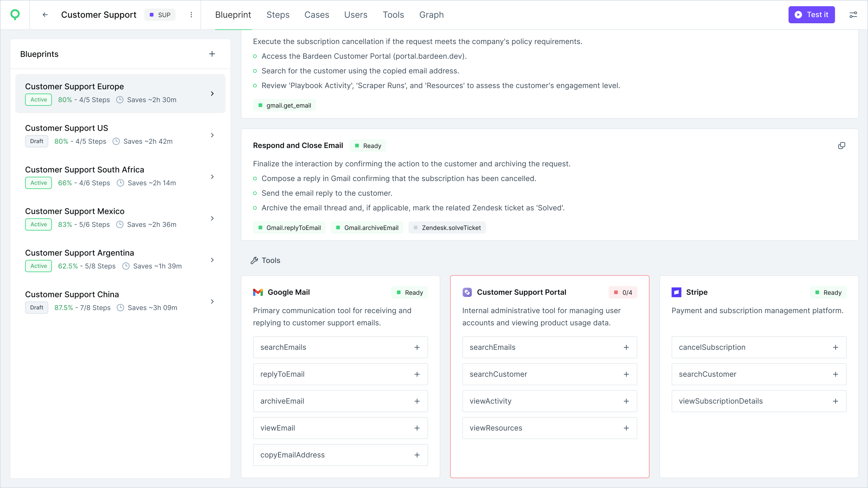
Task: Switch to the Cases tab
Action: pos(316,15)
